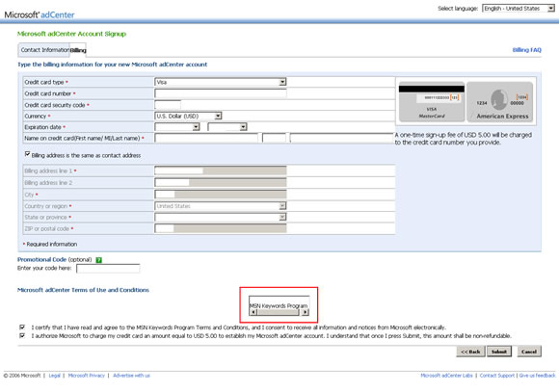The width and height of the screenshot is (559, 392).
Task: Click 'Microsoft adCenter Terms of Use and Conditions' heading
Action: (83, 290)
